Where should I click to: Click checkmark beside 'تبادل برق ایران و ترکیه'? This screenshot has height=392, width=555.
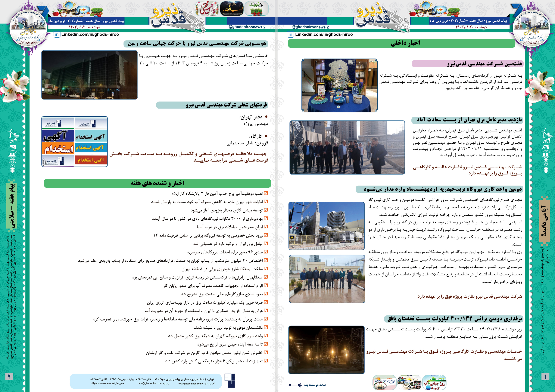pyautogui.click(x=266, y=243)
